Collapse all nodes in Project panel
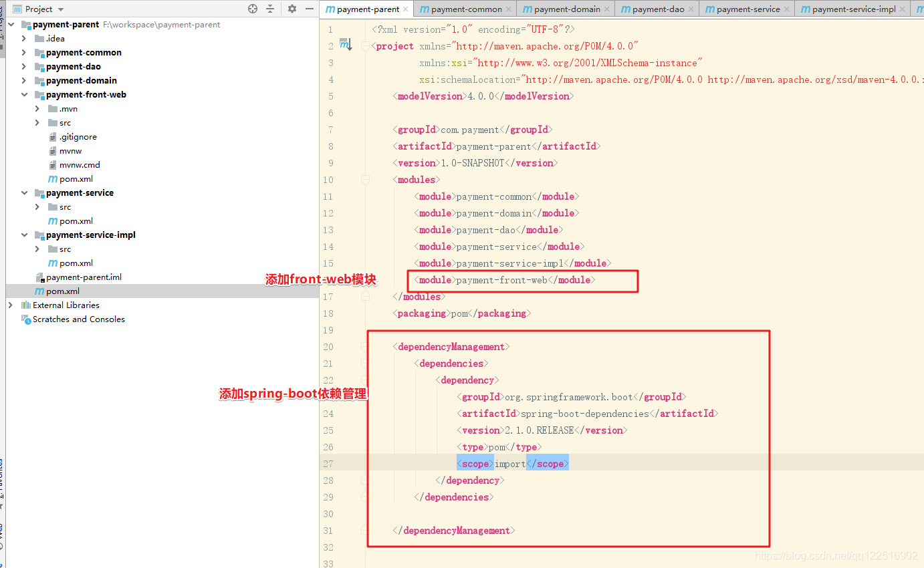 pos(270,9)
